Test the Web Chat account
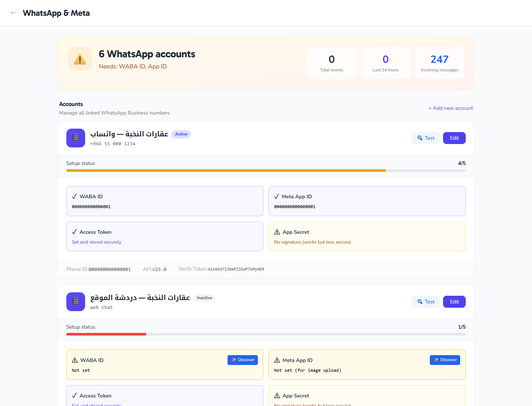Screen dimensions: 532x406 pos(425,302)
